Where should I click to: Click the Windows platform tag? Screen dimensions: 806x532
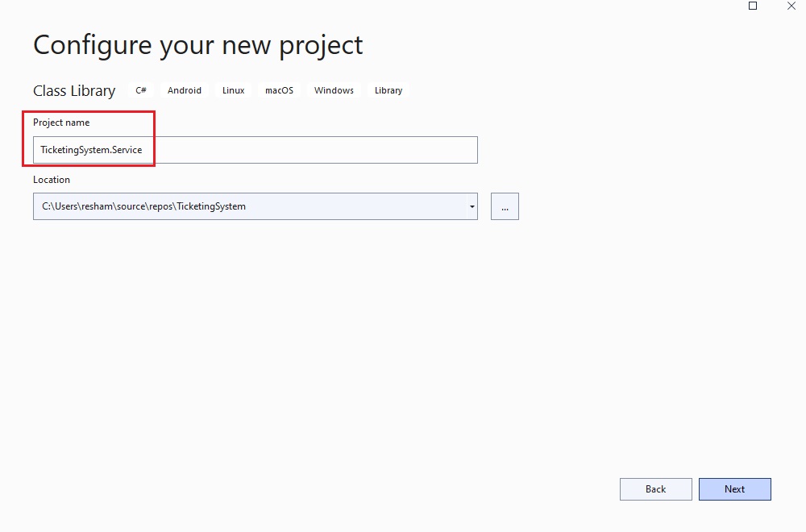coord(334,90)
